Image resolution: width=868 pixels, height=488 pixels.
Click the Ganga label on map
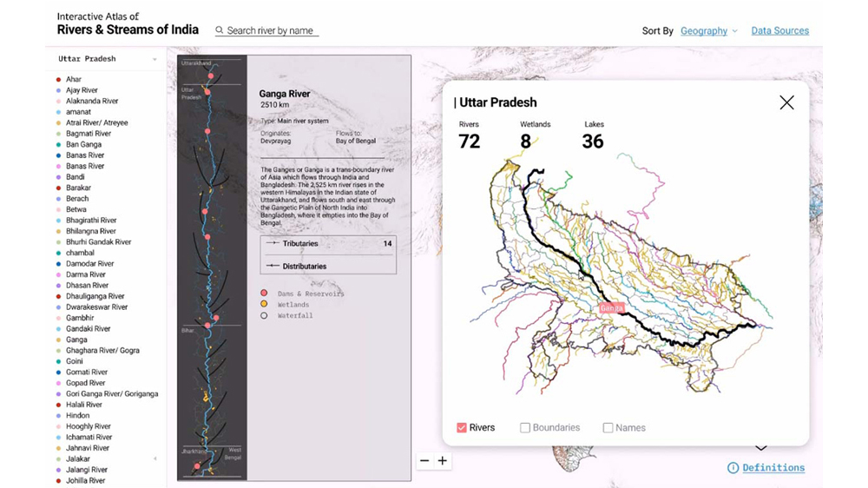[612, 307]
